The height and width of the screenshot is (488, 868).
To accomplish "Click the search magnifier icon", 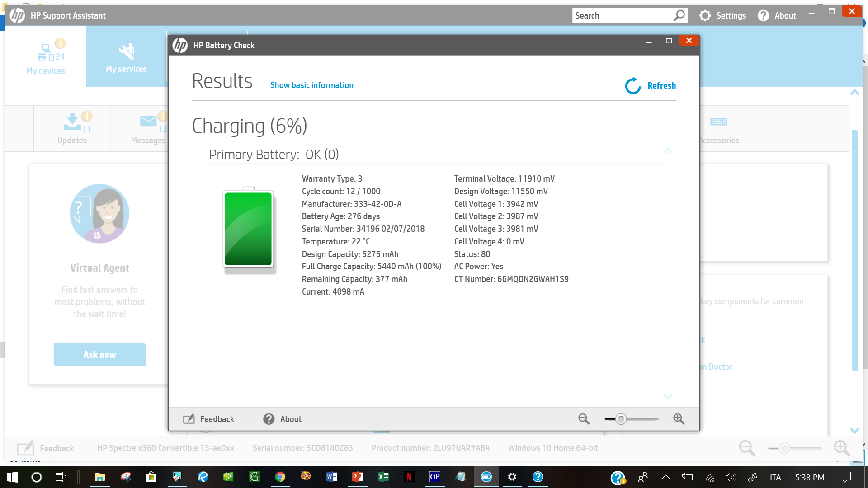I will 679,16.
